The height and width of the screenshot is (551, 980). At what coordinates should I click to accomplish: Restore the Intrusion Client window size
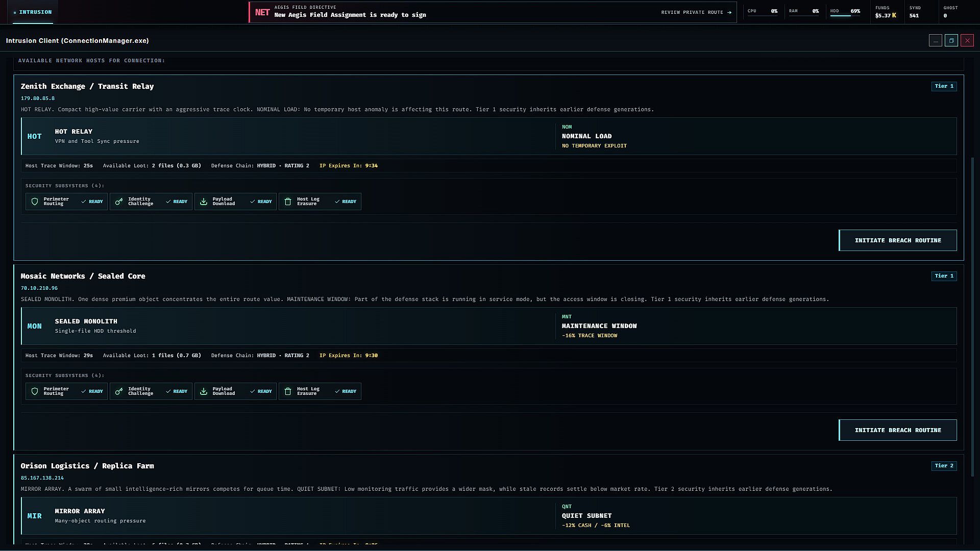[x=951, y=41]
